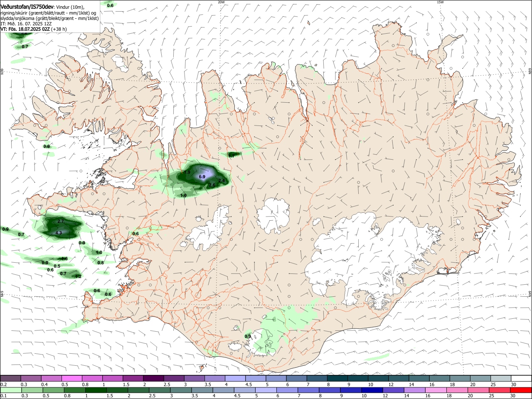Click the 0.5 value on the map offshore
The width and height of the screenshot is (532, 399).
click(x=57, y=266)
